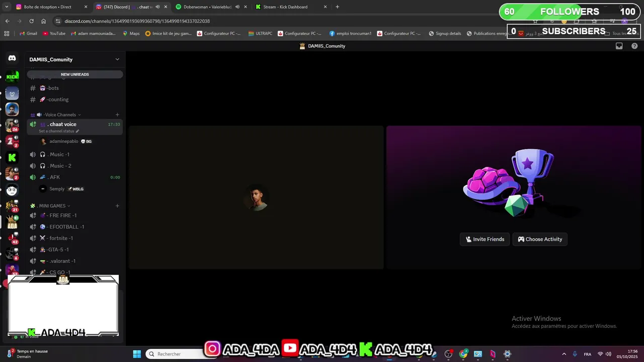Open volume control in system tray
The image size is (644, 362).
[x=608, y=354]
